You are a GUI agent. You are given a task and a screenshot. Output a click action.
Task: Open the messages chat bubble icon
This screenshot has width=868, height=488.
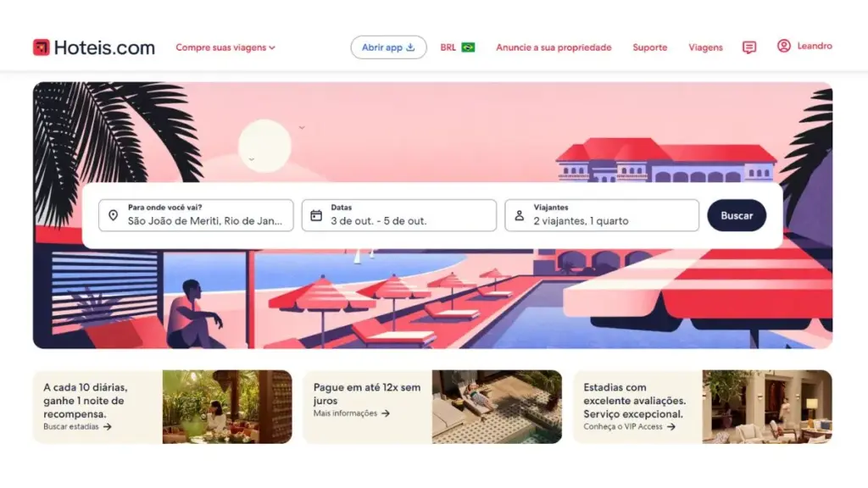point(749,47)
